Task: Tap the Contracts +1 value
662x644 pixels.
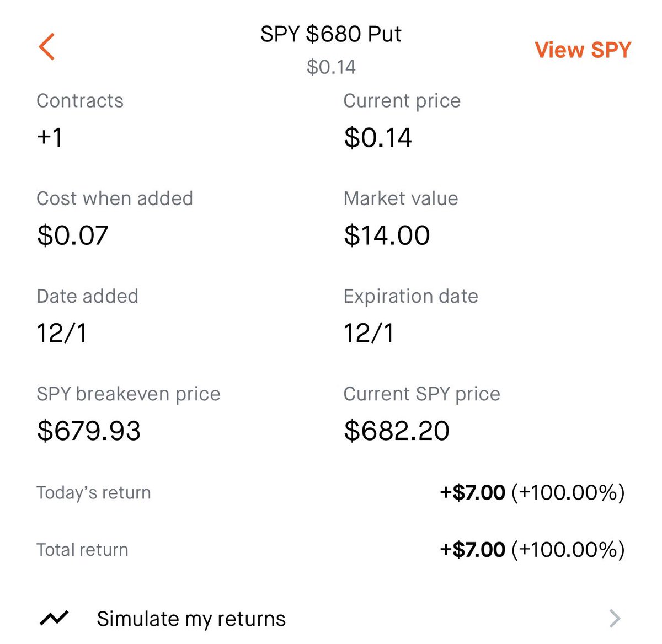Action: point(50,137)
